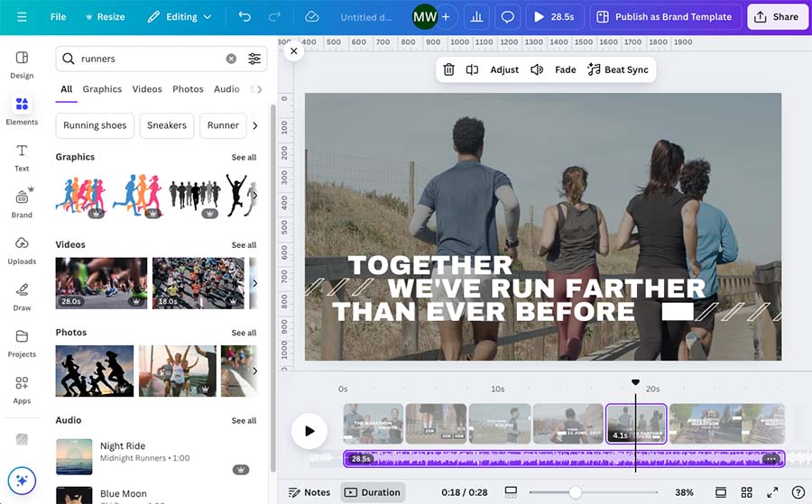Click Publish as Brand Template

coord(665,17)
